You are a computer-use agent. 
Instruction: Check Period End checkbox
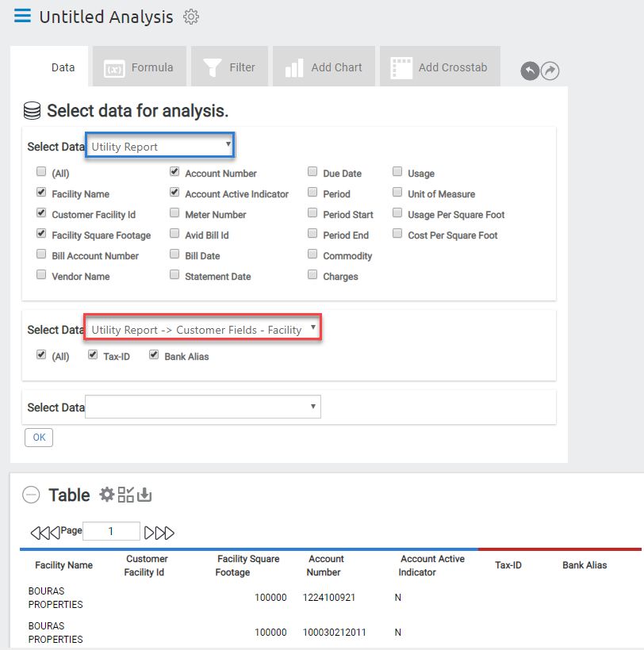pyautogui.click(x=312, y=233)
